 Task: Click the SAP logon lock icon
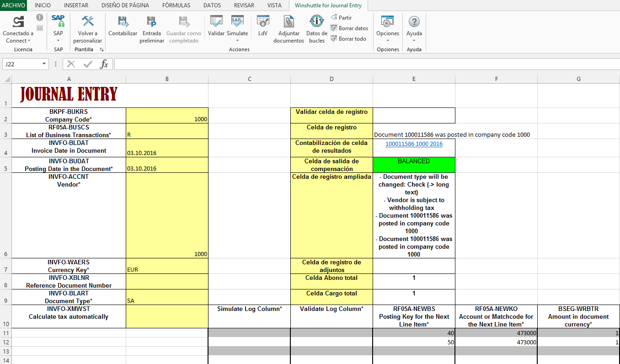[x=58, y=21]
